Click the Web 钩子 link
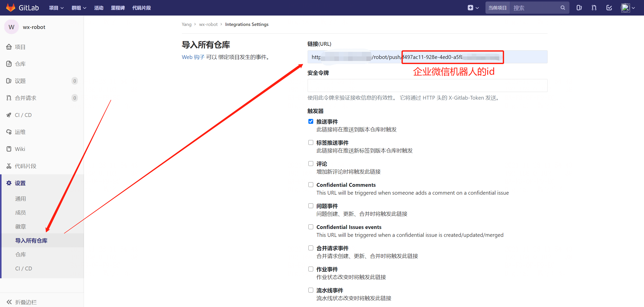 193,57
